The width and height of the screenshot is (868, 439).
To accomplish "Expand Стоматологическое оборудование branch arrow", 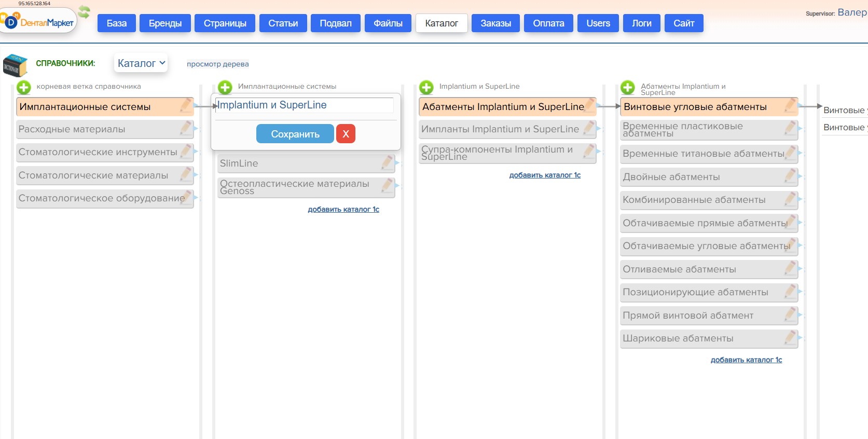I will [196, 198].
